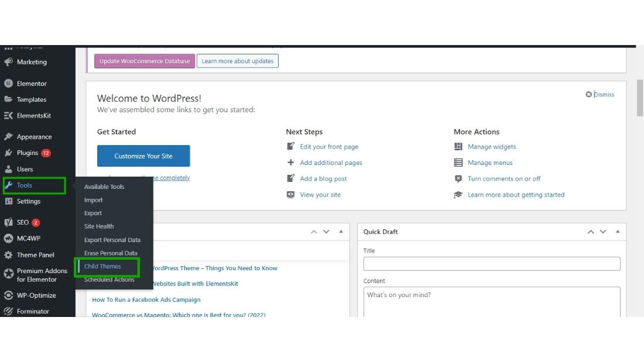Move Quick Draft panel up arrow

(591, 232)
